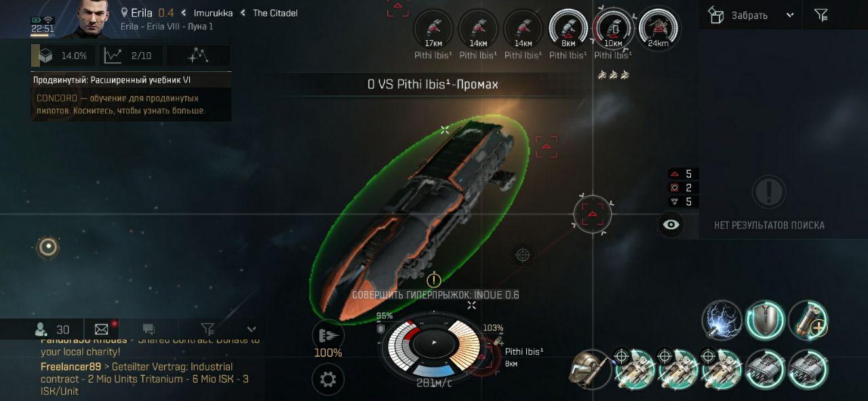Expand the chat panel chevron

click(252, 329)
